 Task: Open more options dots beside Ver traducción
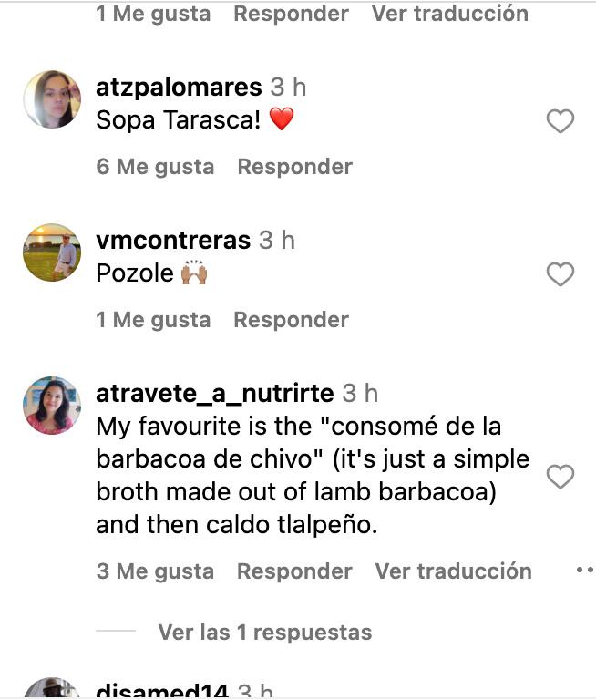click(586, 570)
